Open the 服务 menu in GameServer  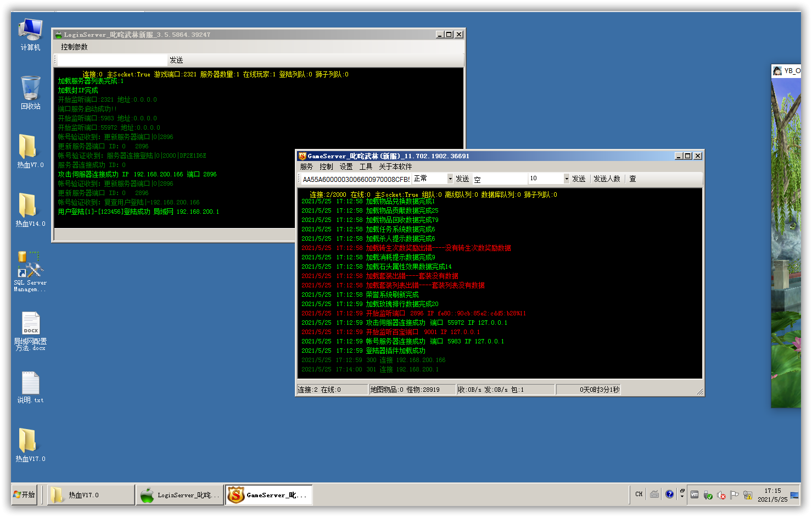click(306, 166)
